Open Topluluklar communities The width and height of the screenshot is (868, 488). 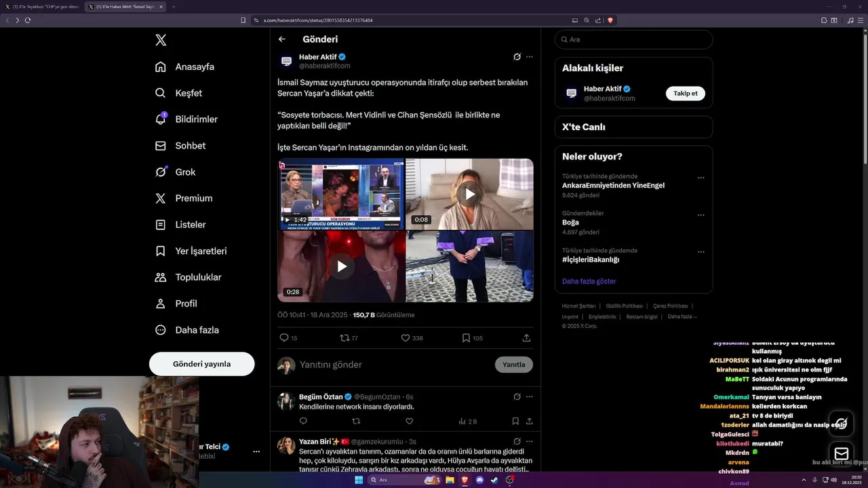189,277
